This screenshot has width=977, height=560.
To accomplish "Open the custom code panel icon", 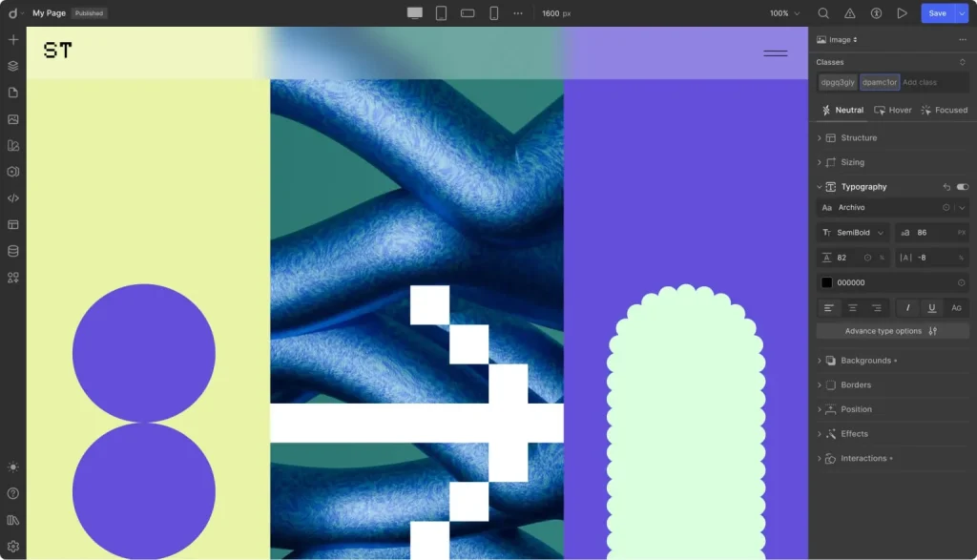I will point(13,198).
